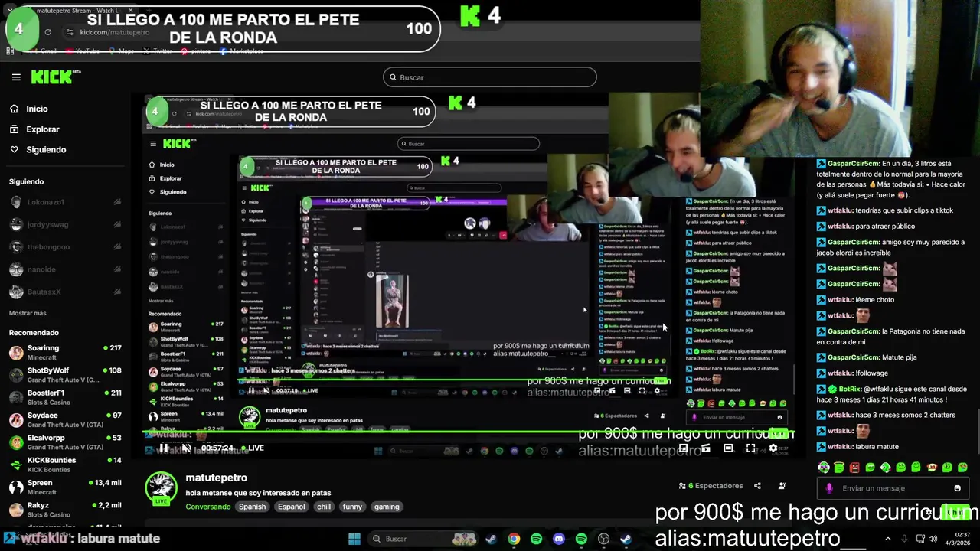Open Explorar in the sidebar
980x551 pixels.
(42, 129)
